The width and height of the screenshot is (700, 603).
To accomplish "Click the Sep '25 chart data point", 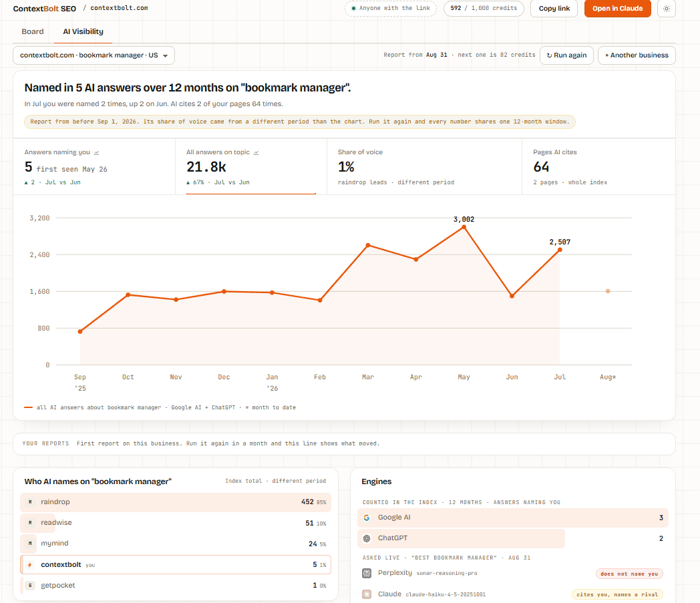I will click(80, 332).
